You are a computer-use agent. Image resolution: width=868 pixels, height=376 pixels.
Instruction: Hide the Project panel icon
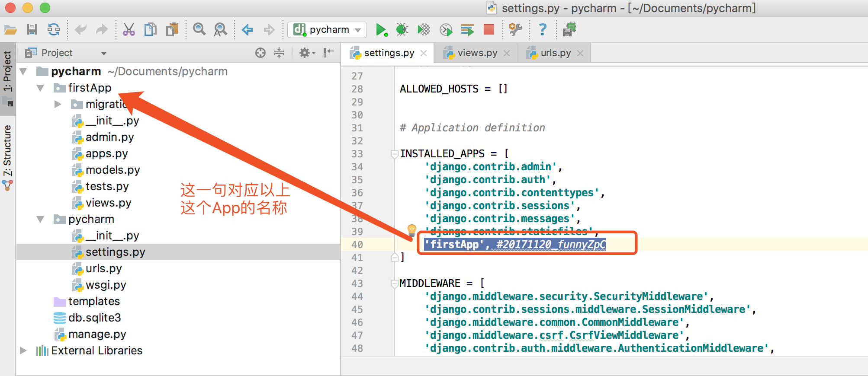[329, 53]
